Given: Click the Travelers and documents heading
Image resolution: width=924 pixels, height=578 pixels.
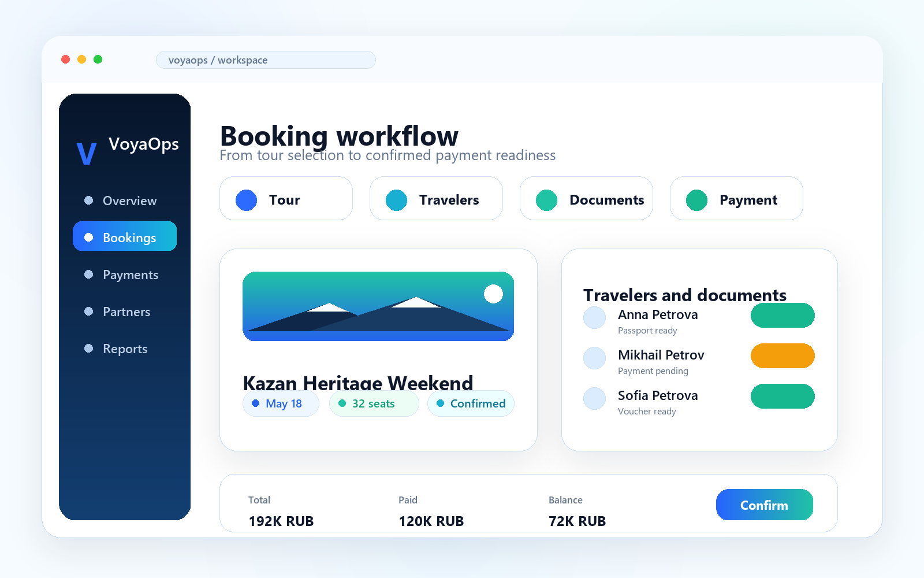Looking at the screenshot, I should pos(685,295).
